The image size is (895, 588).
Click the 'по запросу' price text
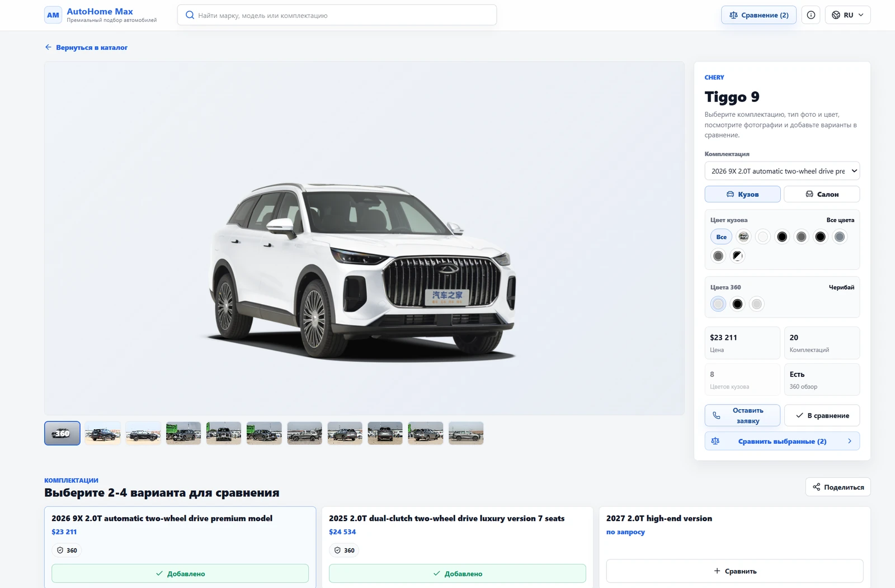[x=625, y=532]
